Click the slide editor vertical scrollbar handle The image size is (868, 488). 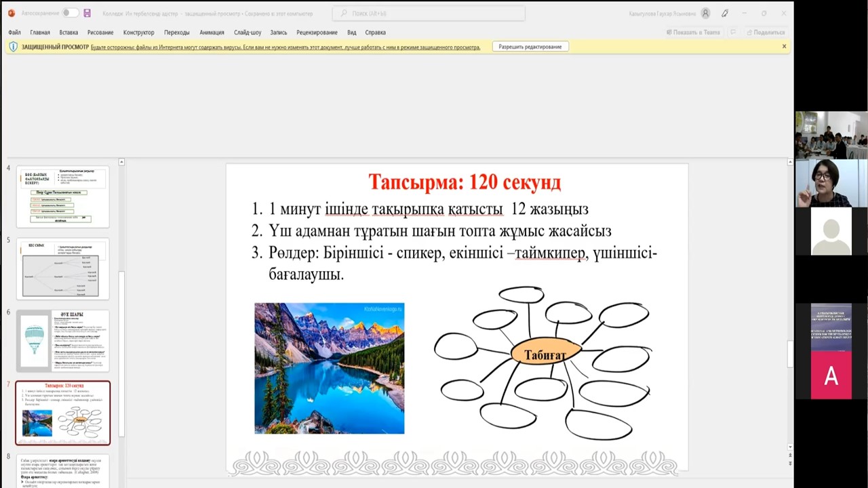coord(790,352)
